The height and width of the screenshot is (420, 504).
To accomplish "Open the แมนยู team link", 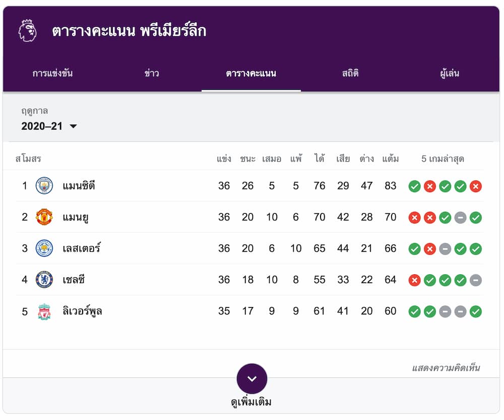I will [76, 217].
